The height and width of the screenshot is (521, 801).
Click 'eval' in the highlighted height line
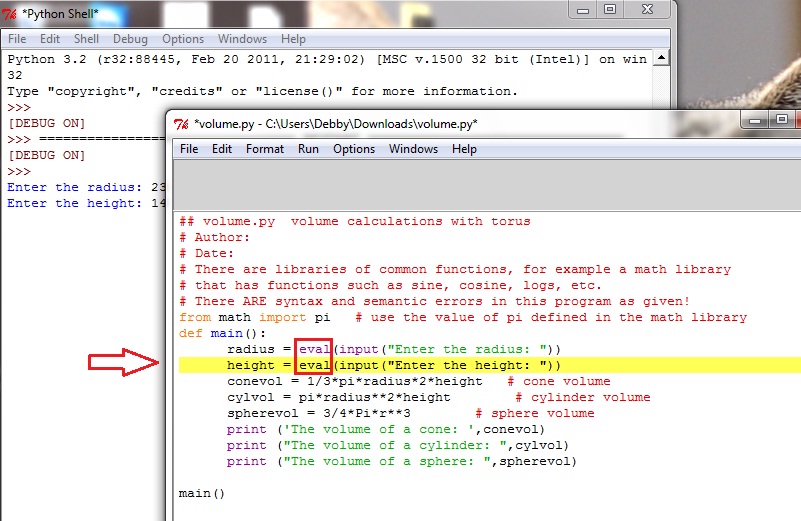314,365
